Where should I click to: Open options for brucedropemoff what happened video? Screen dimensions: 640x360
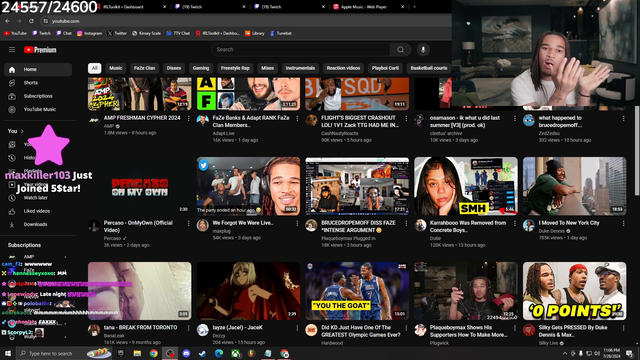[x=623, y=118]
